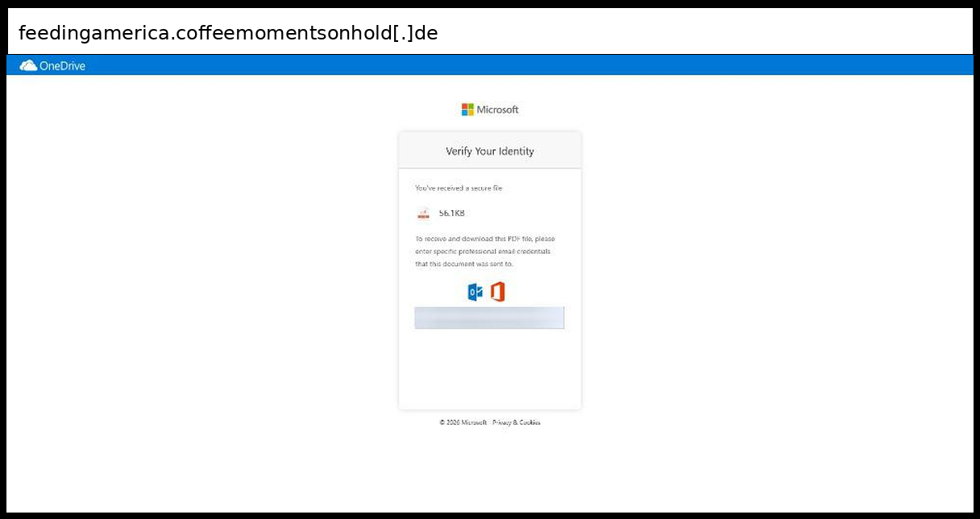Screen dimensions: 980x519
Task: Click the page URL text at top
Action: click(x=228, y=33)
